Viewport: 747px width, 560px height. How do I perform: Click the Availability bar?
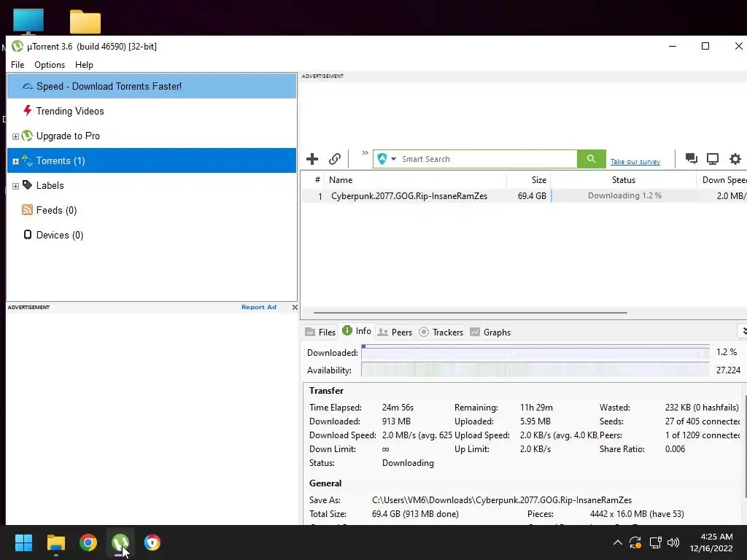[535, 370]
